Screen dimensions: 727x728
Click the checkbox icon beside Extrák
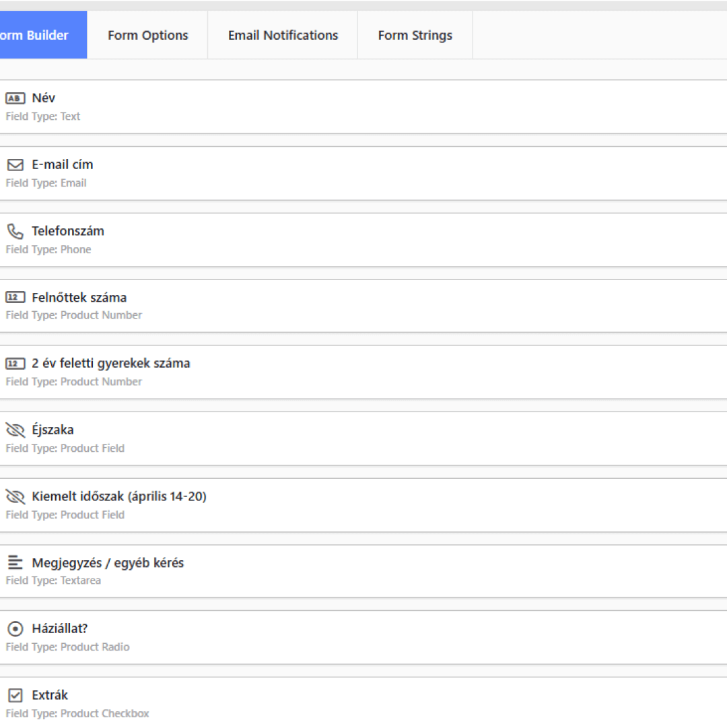click(15, 696)
